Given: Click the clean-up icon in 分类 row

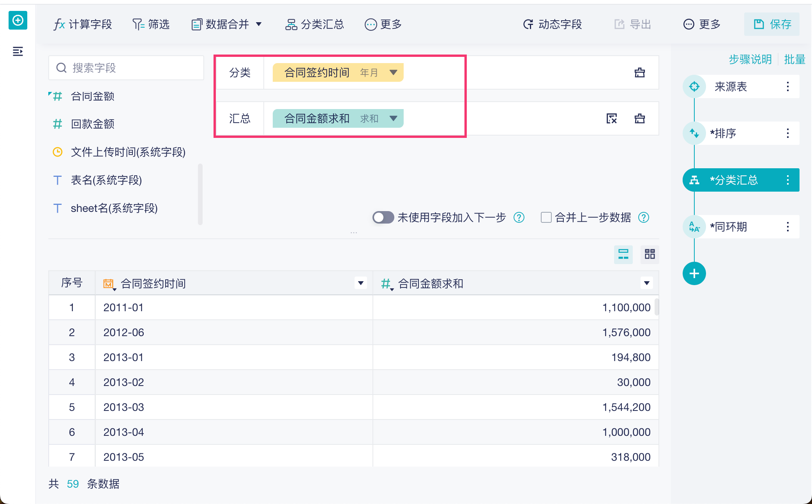Looking at the screenshot, I should 639,72.
